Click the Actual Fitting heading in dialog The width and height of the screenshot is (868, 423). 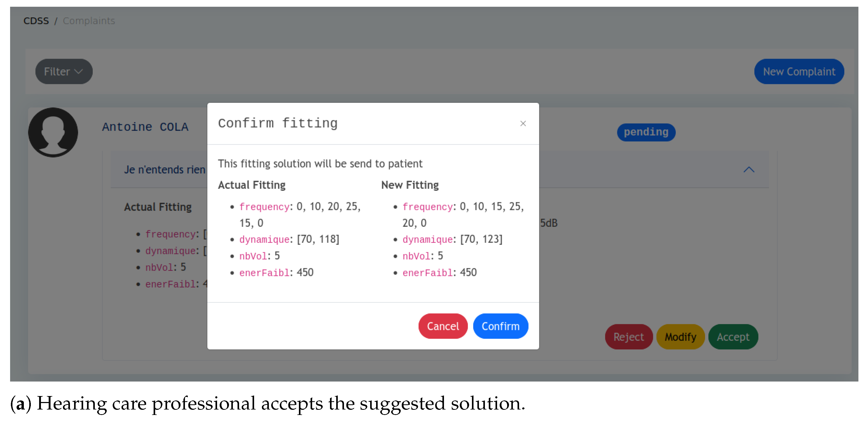coord(252,185)
